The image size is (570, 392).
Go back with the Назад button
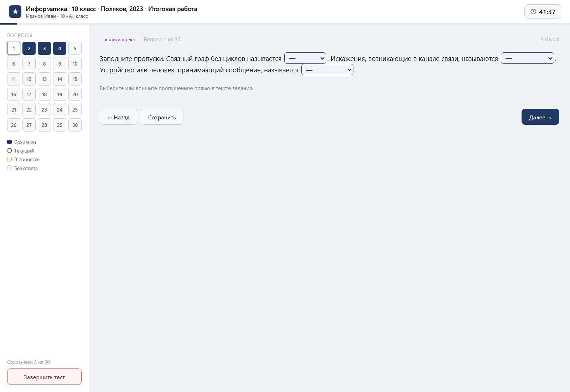coord(118,117)
